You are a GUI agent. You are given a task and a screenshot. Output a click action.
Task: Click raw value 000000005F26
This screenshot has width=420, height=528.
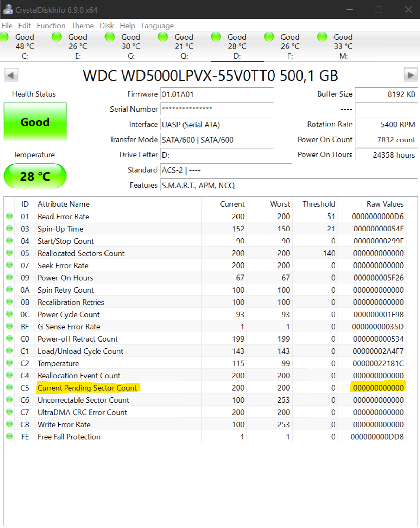pyautogui.click(x=378, y=277)
